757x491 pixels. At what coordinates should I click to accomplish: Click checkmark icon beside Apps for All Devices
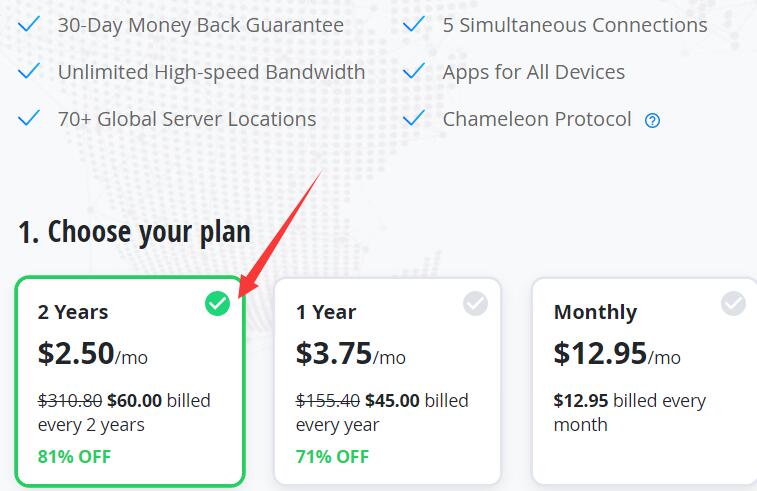[414, 71]
